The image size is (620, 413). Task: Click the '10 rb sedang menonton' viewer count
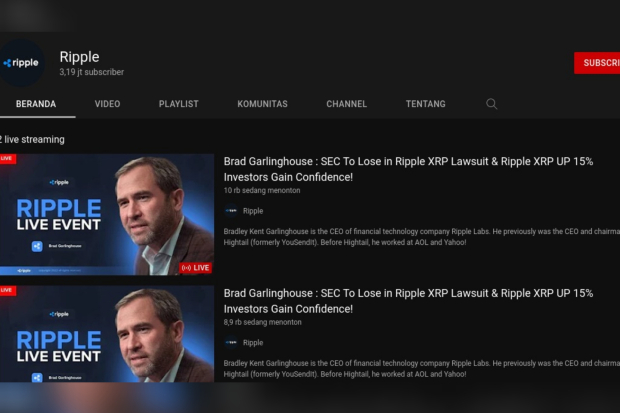click(x=262, y=190)
